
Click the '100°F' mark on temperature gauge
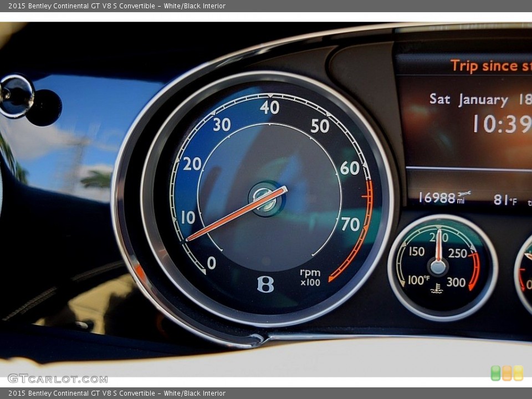coord(418,280)
